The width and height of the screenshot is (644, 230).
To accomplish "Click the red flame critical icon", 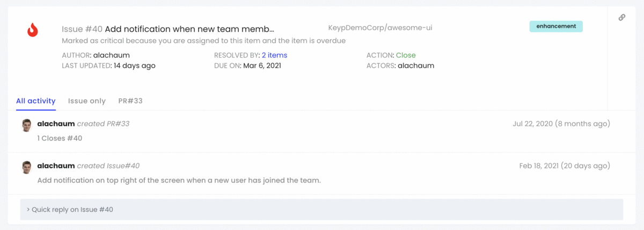I will [33, 30].
